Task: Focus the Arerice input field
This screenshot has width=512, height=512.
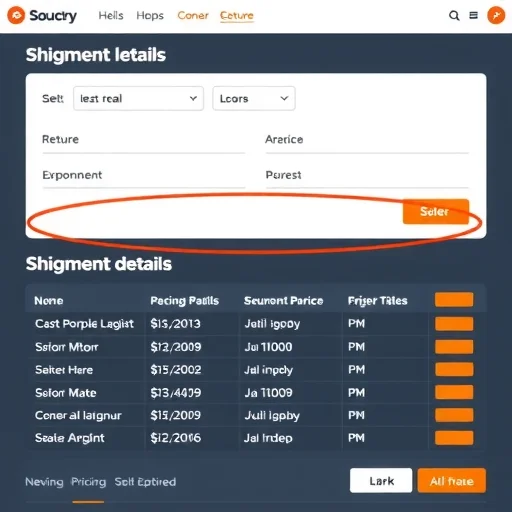Action: coord(367,140)
